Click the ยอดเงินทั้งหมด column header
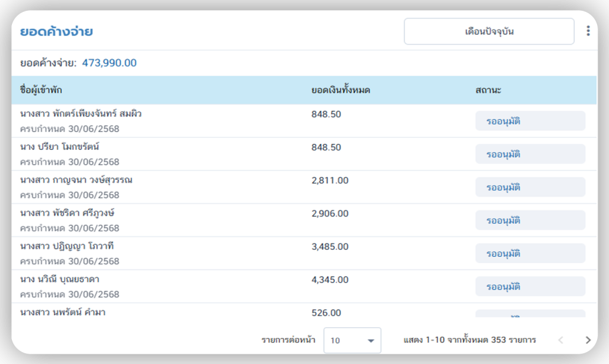Screen dimensions: 609x364 click(341, 90)
